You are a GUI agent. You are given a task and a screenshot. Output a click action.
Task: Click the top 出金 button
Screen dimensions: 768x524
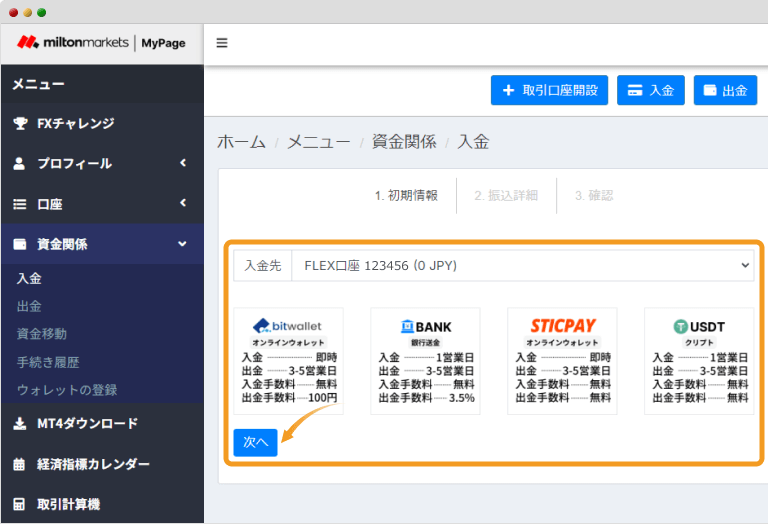point(725,90)
